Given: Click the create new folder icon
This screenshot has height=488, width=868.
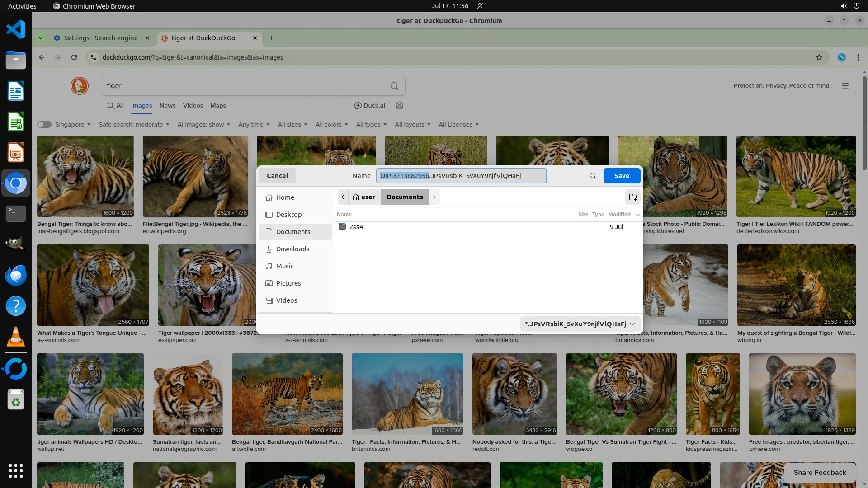Looking at the screenshot, I should coord(632,197).
